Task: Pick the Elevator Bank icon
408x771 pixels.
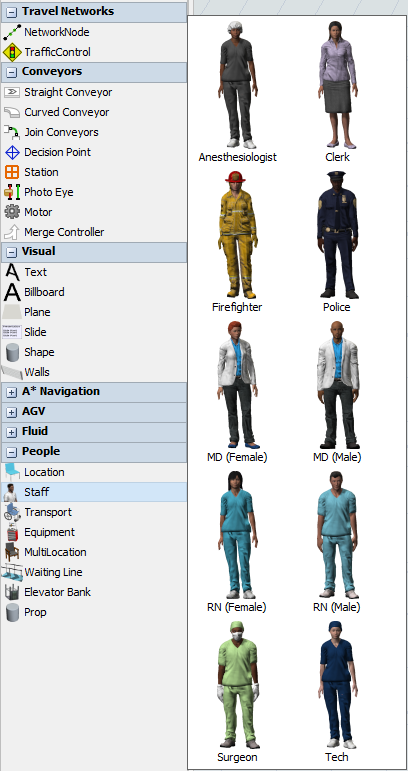Action: coord(12,592)
